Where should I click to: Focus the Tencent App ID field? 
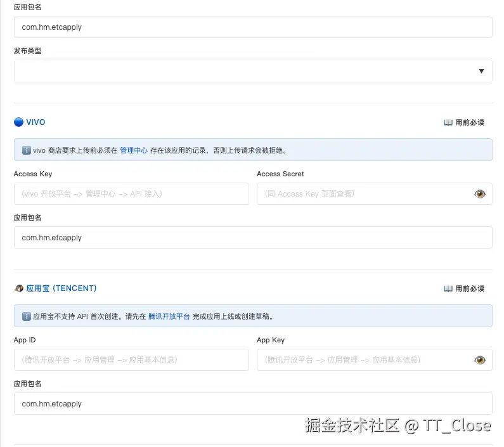[x=131, y=360]
